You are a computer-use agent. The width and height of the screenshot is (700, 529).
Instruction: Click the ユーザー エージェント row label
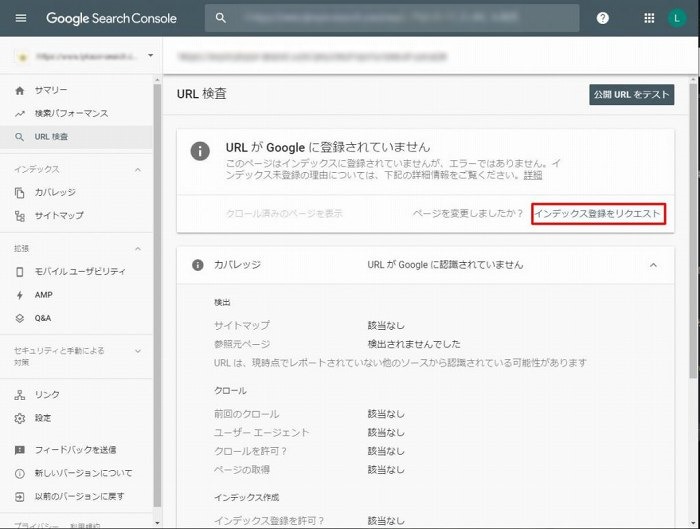coord(261,433)
